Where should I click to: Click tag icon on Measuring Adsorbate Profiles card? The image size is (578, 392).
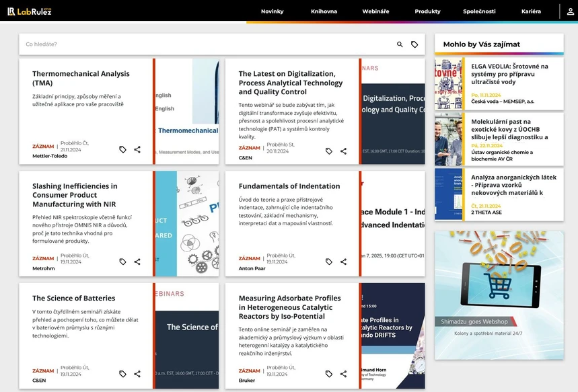(x=329, y=374)
